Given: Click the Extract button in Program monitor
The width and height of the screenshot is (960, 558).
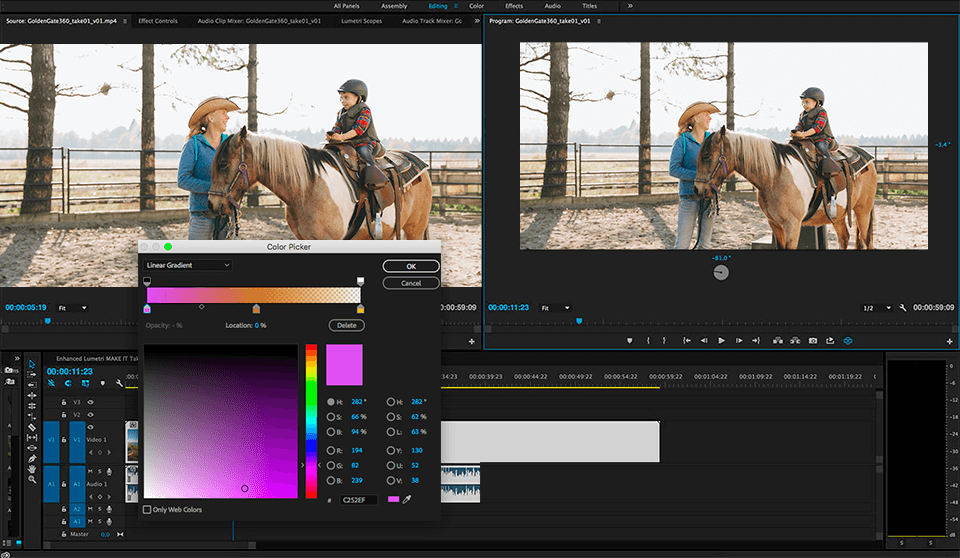Looking at the screenshot, I should coord(795,341).
